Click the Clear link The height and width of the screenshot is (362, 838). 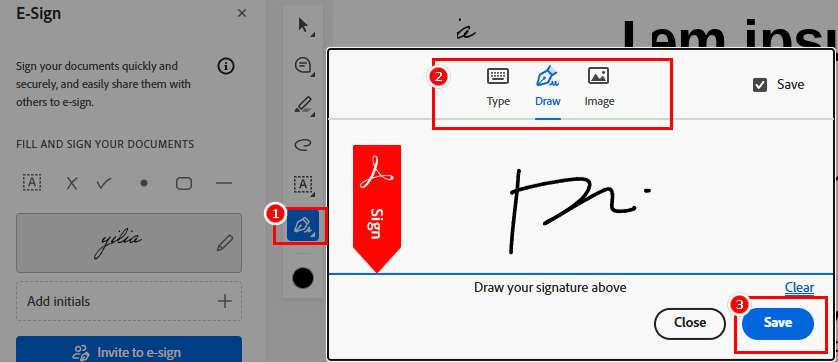(800, 287)
